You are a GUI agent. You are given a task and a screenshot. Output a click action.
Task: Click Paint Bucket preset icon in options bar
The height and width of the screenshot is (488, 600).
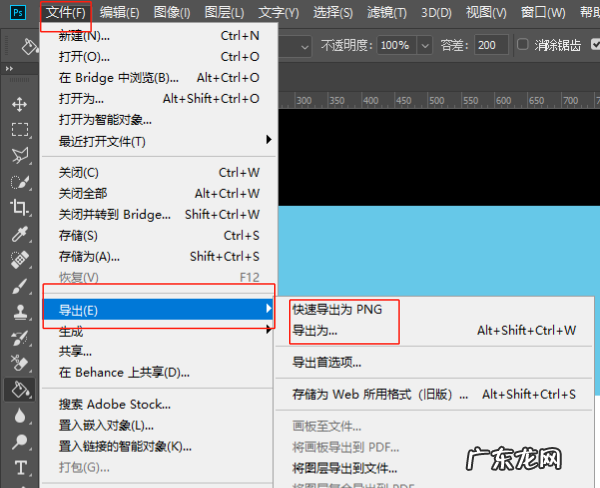tap(29, 46)
